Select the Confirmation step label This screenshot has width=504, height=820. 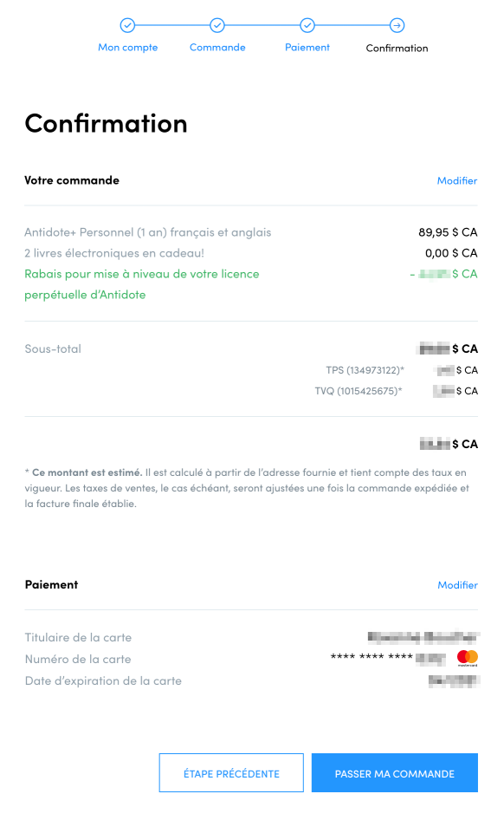[x=397, y=49]
